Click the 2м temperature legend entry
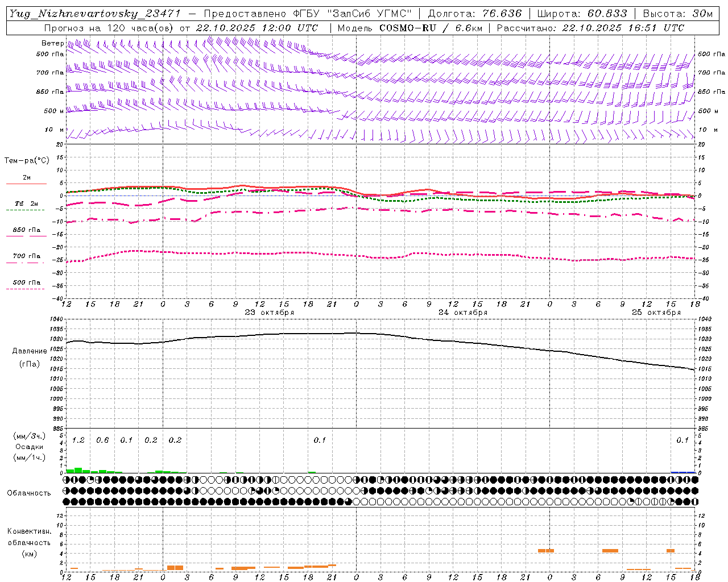 [x=26, y=177]
